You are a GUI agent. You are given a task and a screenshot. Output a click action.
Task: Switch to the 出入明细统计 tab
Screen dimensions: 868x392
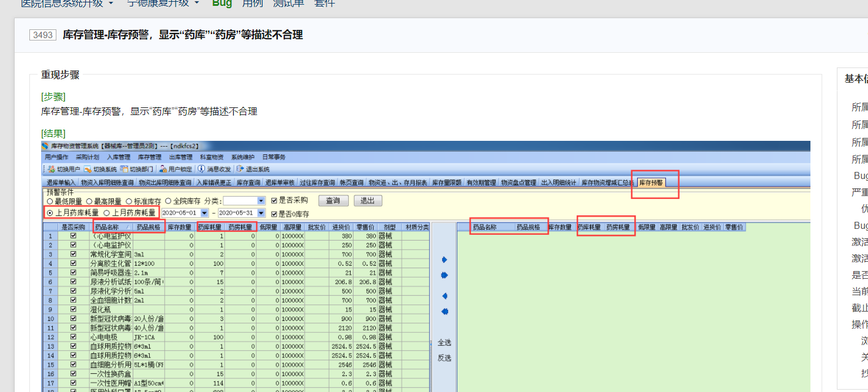coord(559,183)
